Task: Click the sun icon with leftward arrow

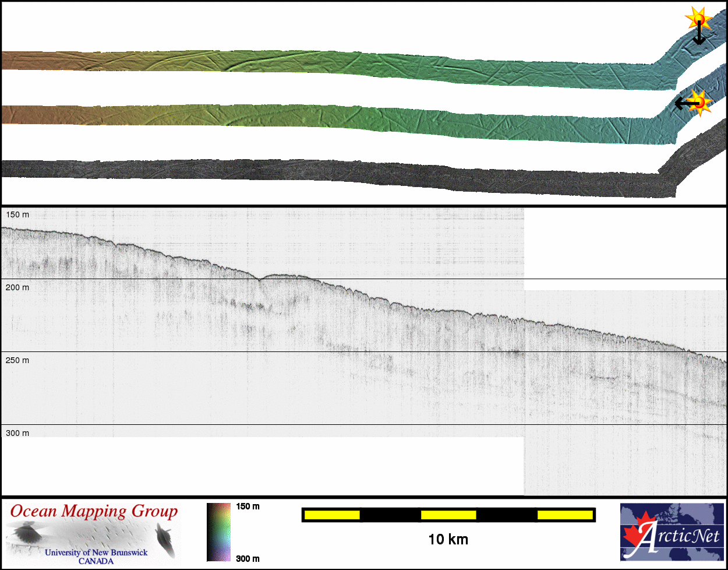Action: (701, 102)
